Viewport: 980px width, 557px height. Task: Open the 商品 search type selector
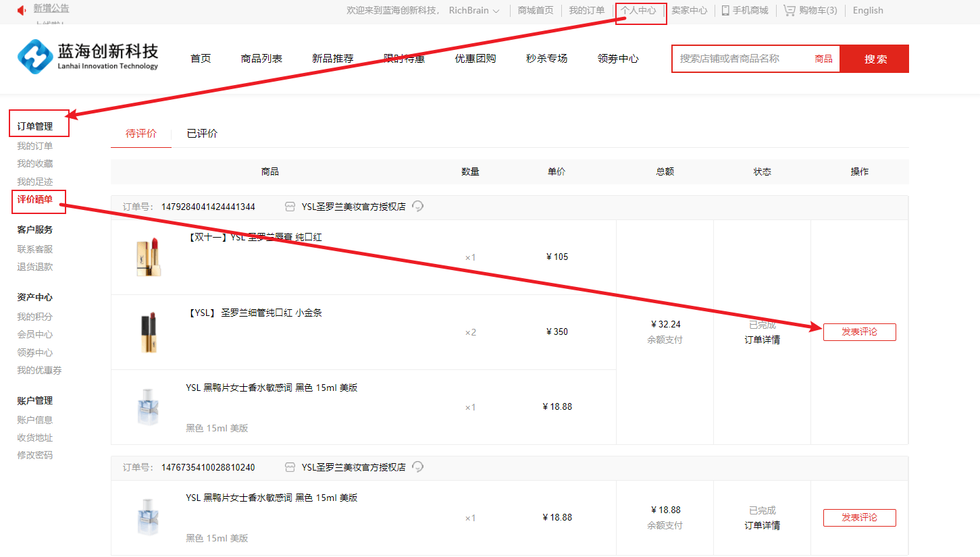[x=823, y=59]
